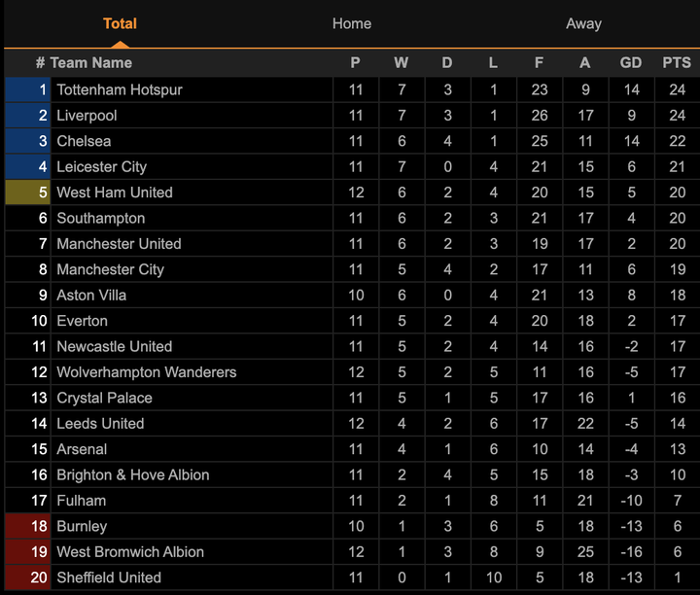Select Leicester City row
Image resolution: width=700 pixels, height=595 pixels.
(101, 167)
